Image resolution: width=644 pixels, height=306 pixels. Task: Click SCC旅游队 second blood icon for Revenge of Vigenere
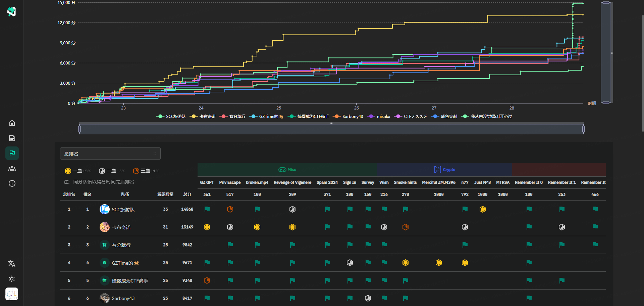coord(292,209)
